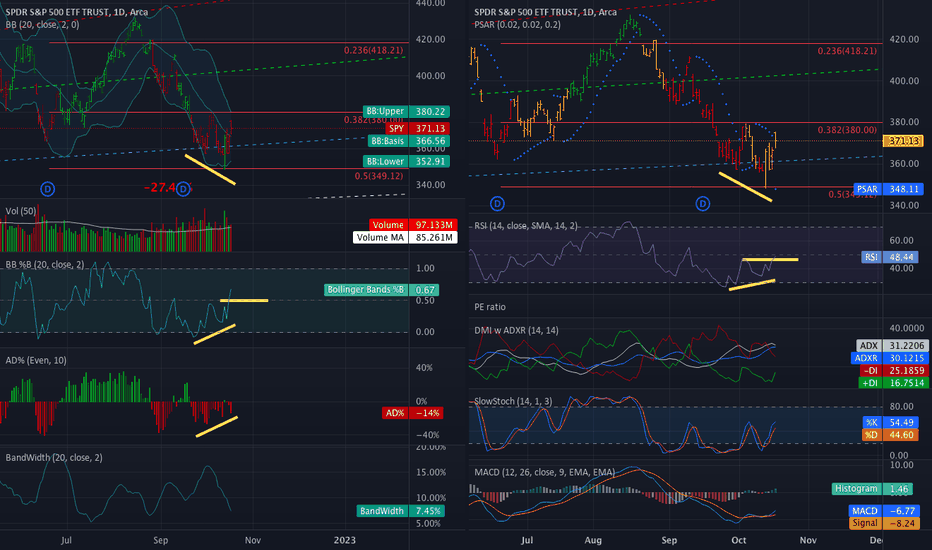This screenshot has height=550, width=932.
Task: Click the PE ratio indicator legend
Action: 490,307
